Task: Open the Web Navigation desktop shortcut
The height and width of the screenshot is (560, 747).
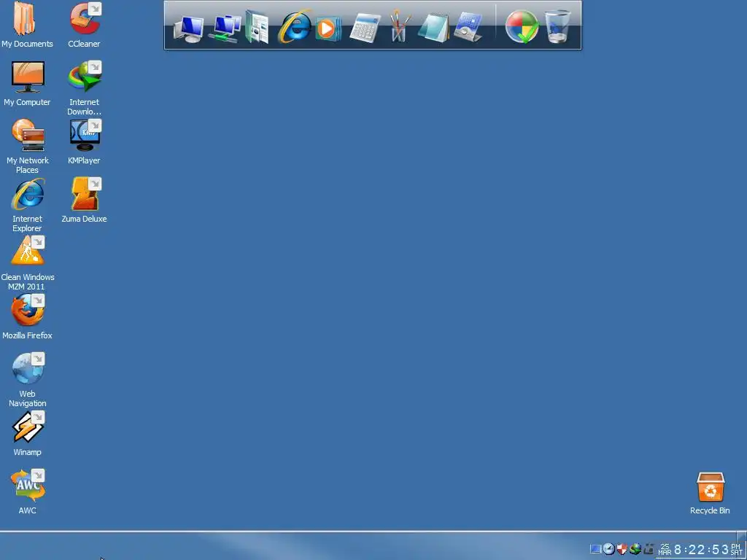Action: (27, 379)
